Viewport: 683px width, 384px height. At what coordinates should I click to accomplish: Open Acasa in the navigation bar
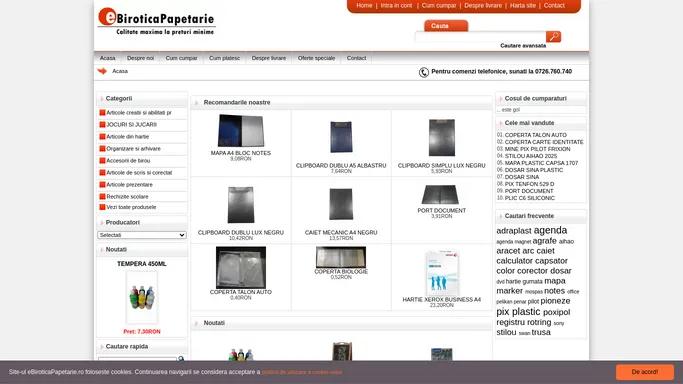[108, 58]
